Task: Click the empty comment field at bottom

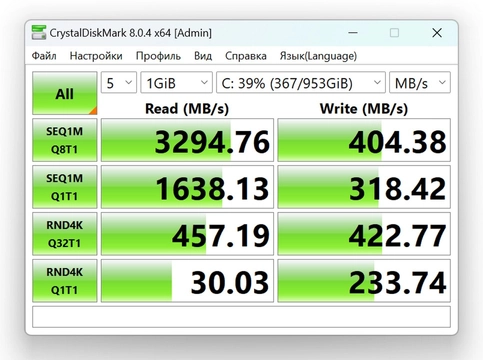Action: click(x=241, y=317)
